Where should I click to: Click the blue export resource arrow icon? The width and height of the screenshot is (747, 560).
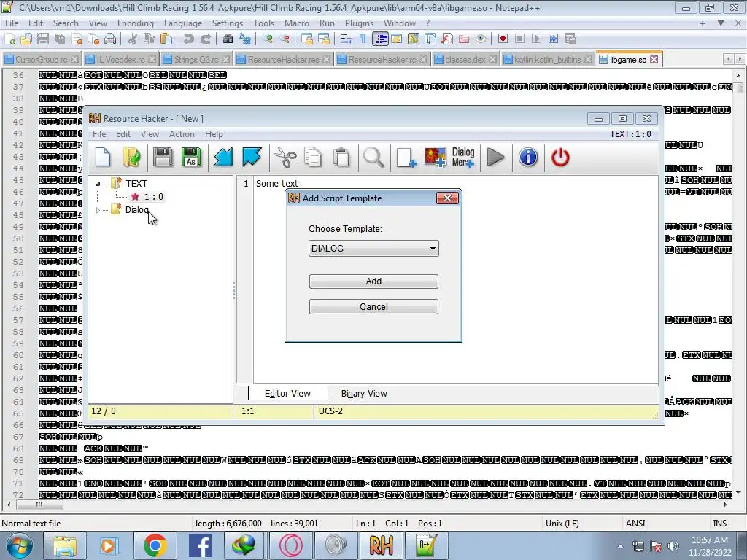pos(252,157)
